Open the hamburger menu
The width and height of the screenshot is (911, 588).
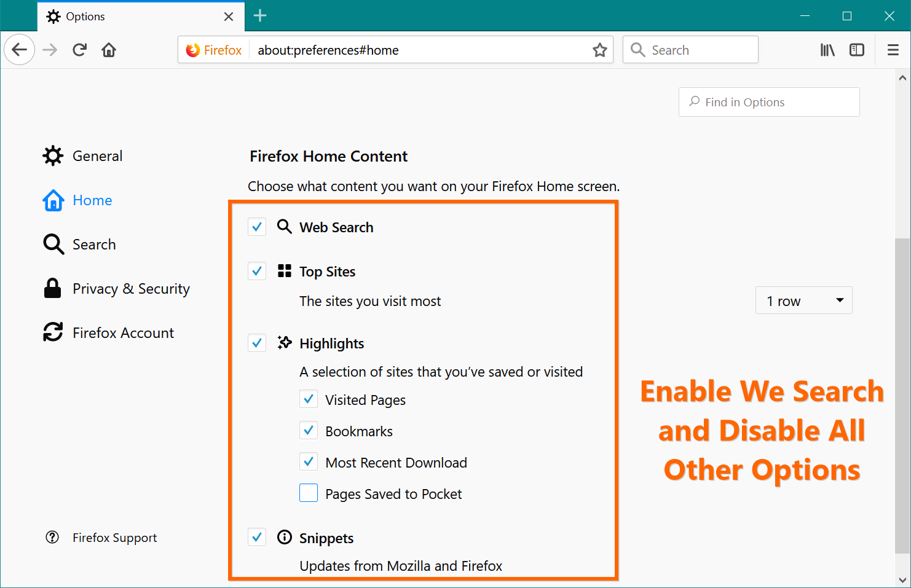click(x=893, y=50)
